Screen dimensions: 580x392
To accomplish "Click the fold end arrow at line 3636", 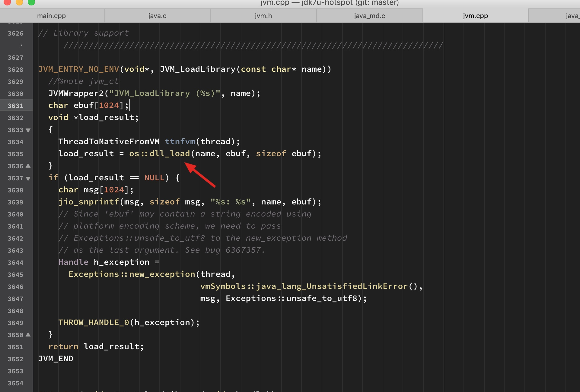I will tap(28, 166).
